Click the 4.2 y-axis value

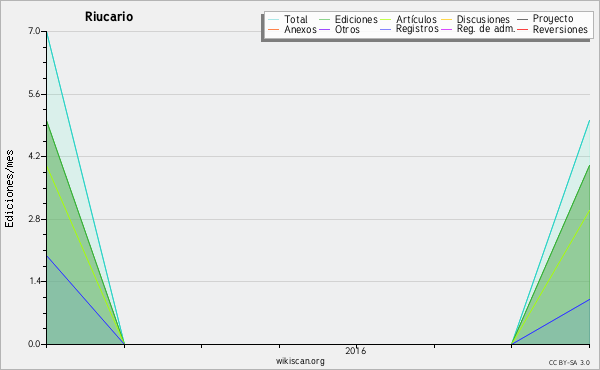(34, 156)
